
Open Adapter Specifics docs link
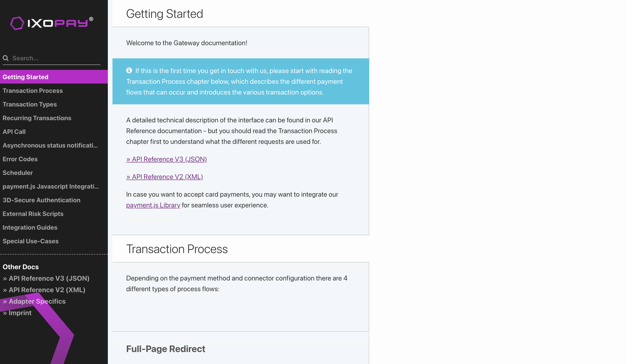pos(34,301)
